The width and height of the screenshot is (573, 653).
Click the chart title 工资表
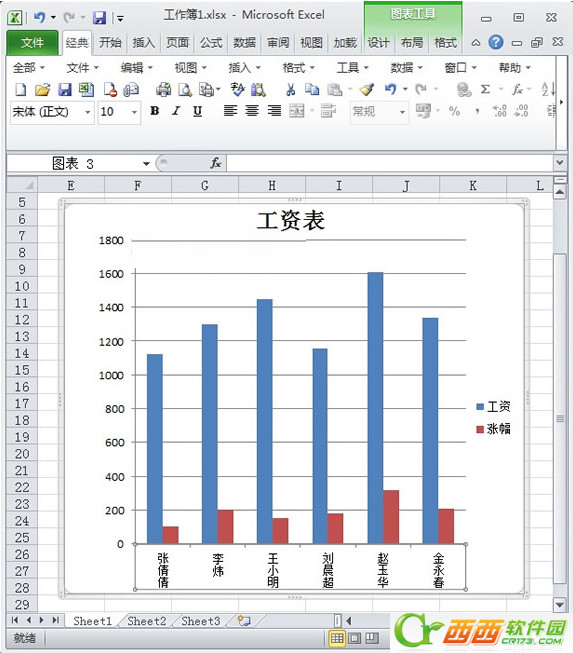pos(291,221)
